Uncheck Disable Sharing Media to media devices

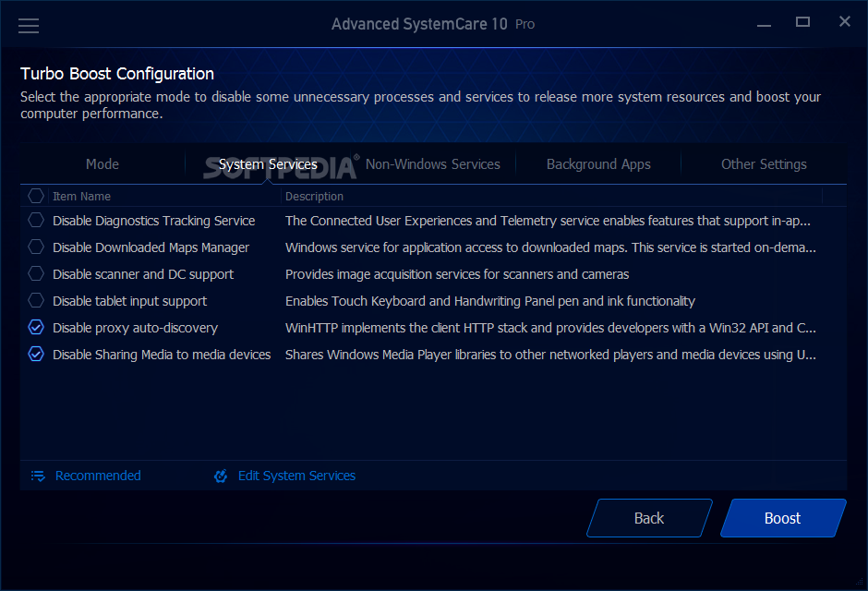click(36, 355)
